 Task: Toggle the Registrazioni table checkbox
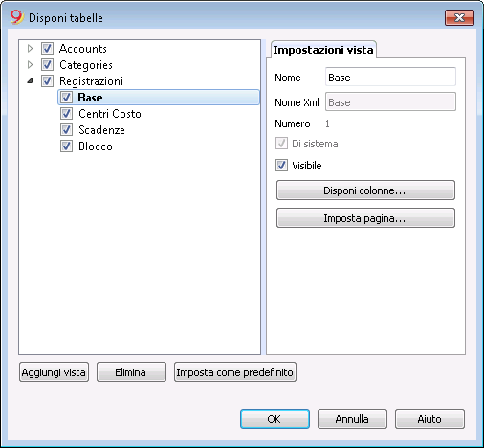pos(47,81)
